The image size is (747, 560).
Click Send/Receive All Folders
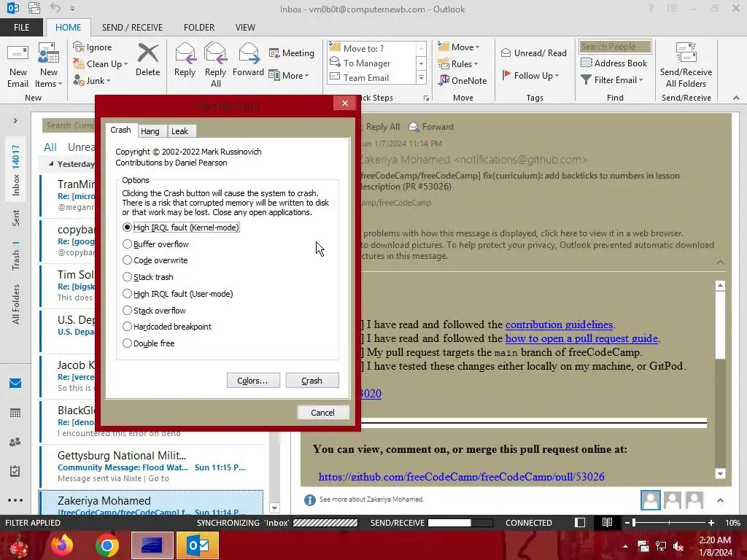click(686, 65)
